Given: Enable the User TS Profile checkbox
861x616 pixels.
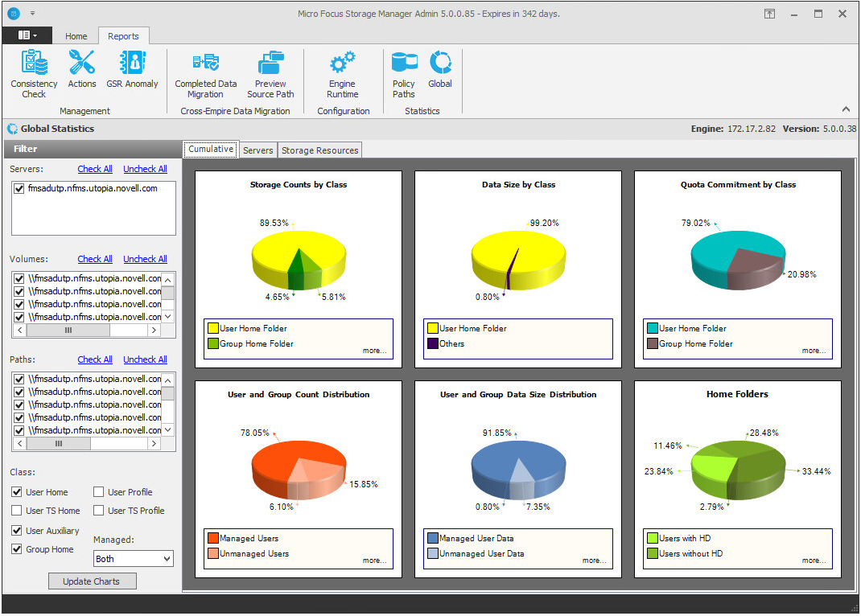Looking at the screenshot, I should click(99, 511).
